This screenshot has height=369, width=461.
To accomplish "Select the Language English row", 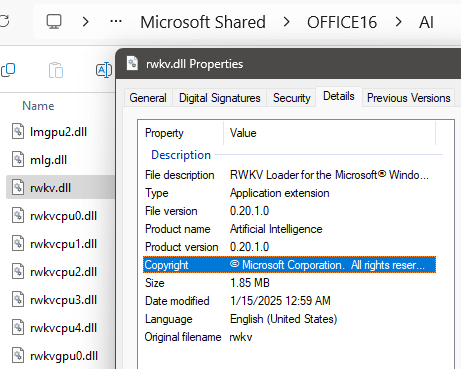I will click(x=289, y=319).
